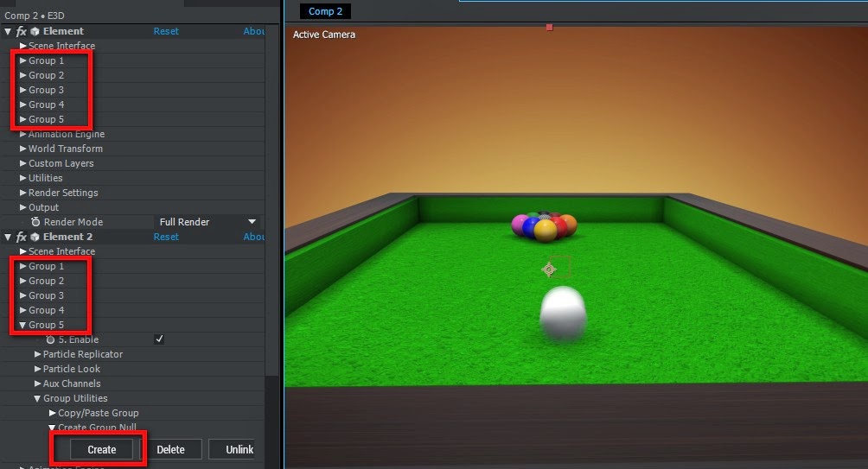
Task: Click the cube icon beside Element 2
Action: [35, 238]
